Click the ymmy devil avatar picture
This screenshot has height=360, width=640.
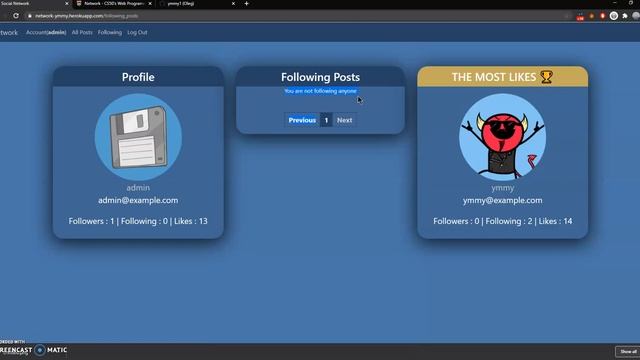(502, 137)
